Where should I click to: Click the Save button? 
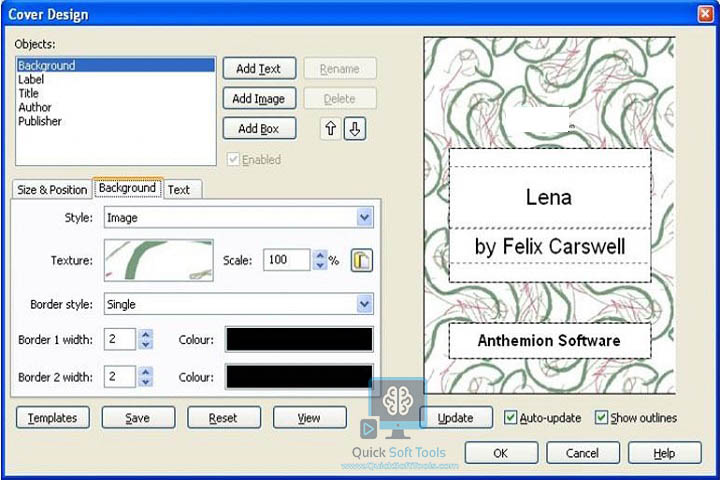[x=138, y=418]
